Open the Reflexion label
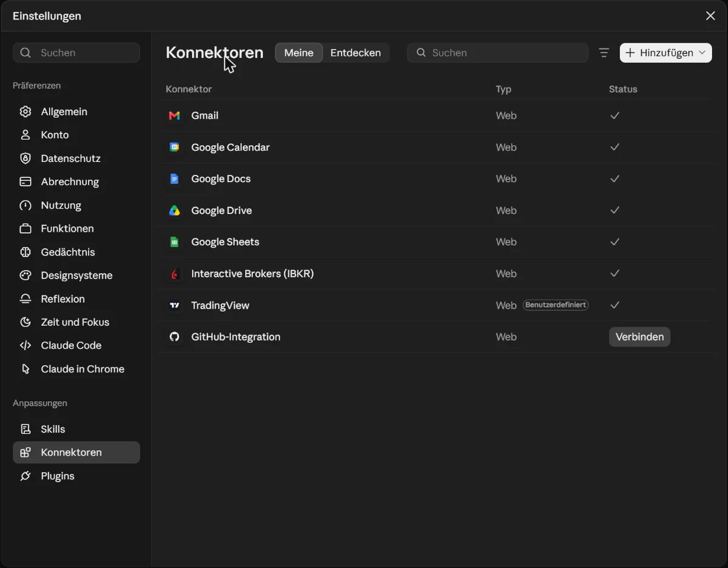Image resolution: width=728 pixels, height=568 pixels. [63, 299]
